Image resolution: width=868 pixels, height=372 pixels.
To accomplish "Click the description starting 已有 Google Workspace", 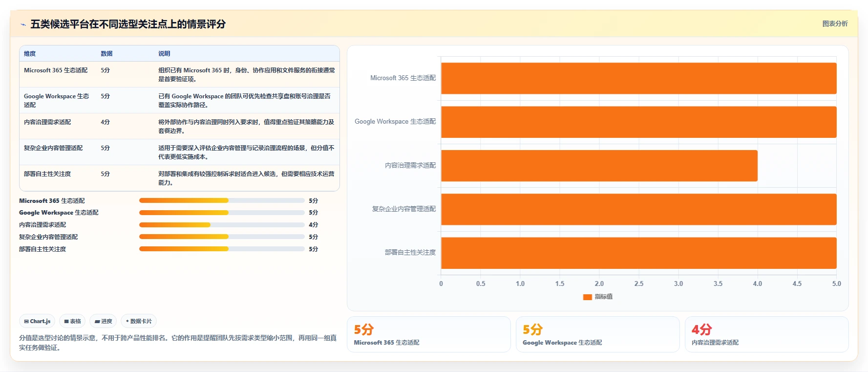I will click(x=244, y=101).
